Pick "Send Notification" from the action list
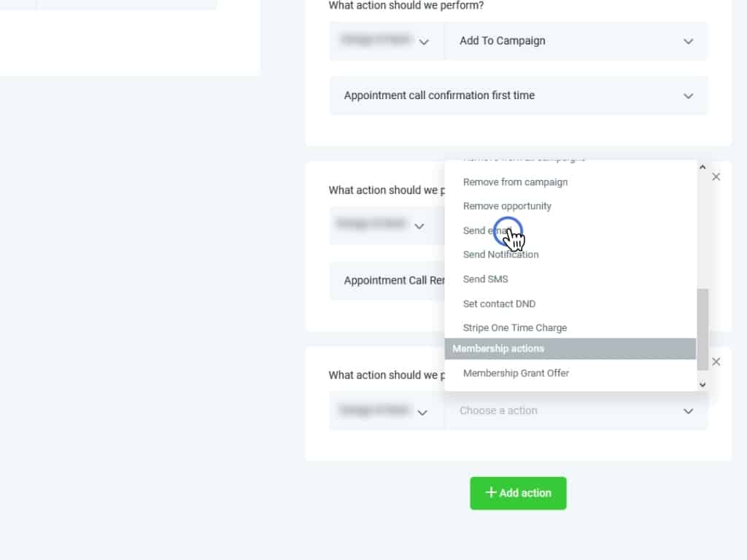Image resolution: width=747 pixels, height=560 pixels. [500, 255]
